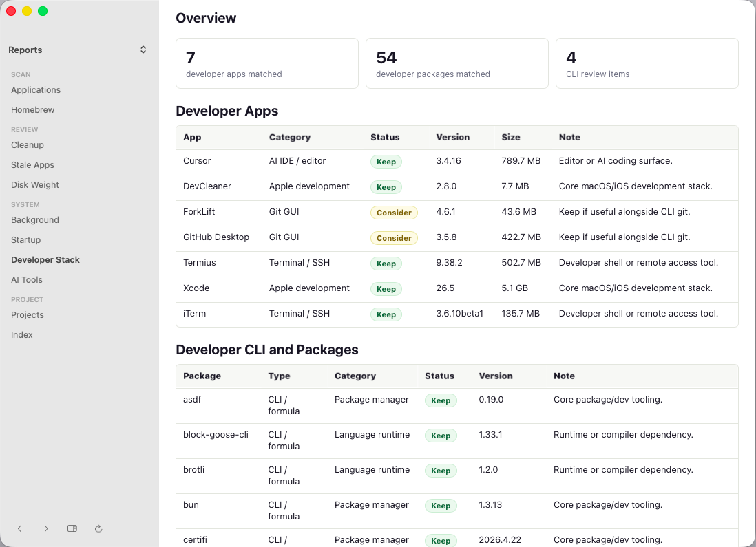The height and width of the screenshot is (547, 756).
Task: Click Developer Apps Status column header
Action: coord(385,138)
